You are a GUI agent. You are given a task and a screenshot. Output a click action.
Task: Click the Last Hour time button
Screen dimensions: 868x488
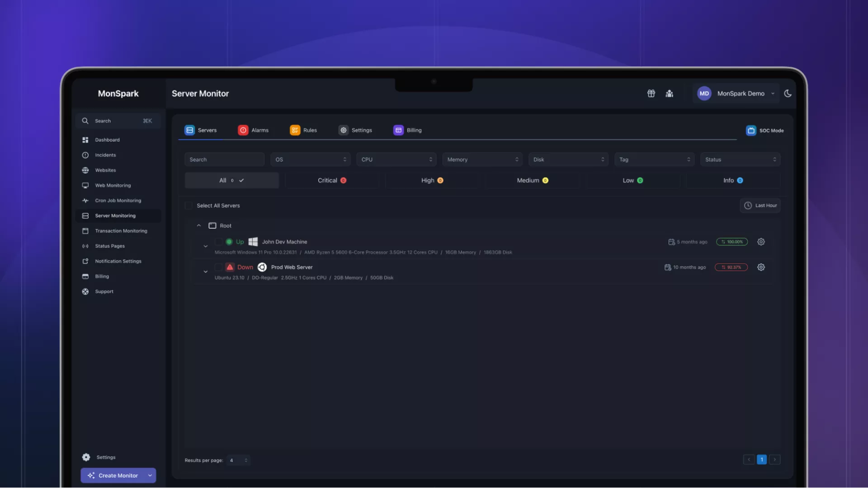[x=760, y=206]
